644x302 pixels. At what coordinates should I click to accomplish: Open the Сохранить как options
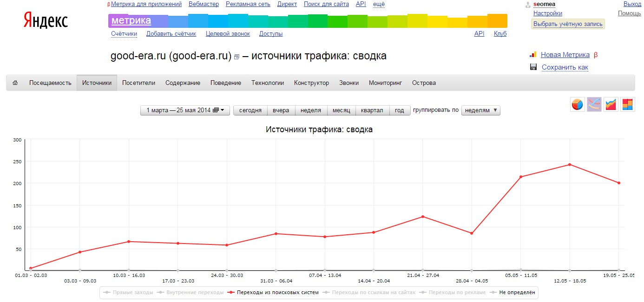565,67
